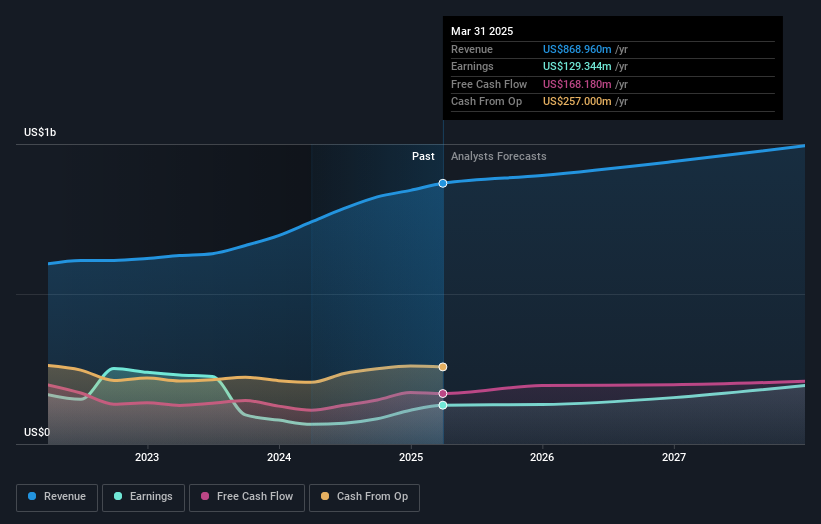Click the Revenue data point marker
This screenshot has width=821, height=524.
pos(443,183)
